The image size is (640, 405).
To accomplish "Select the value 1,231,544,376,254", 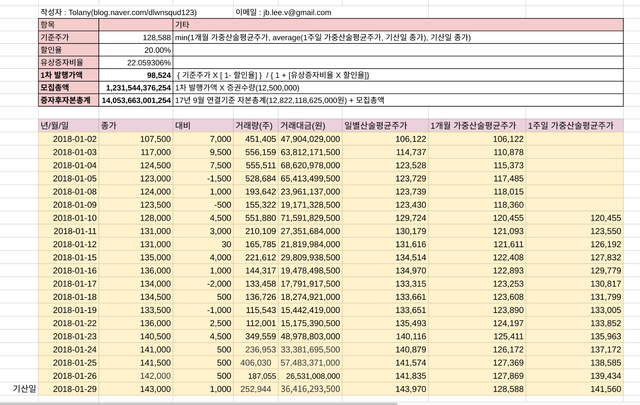I will tap(136, 88).
